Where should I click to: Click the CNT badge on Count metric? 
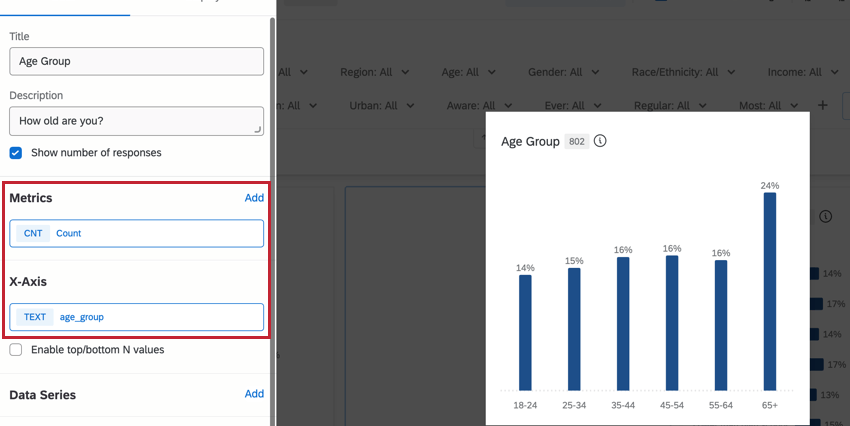(x=34, y=233)
